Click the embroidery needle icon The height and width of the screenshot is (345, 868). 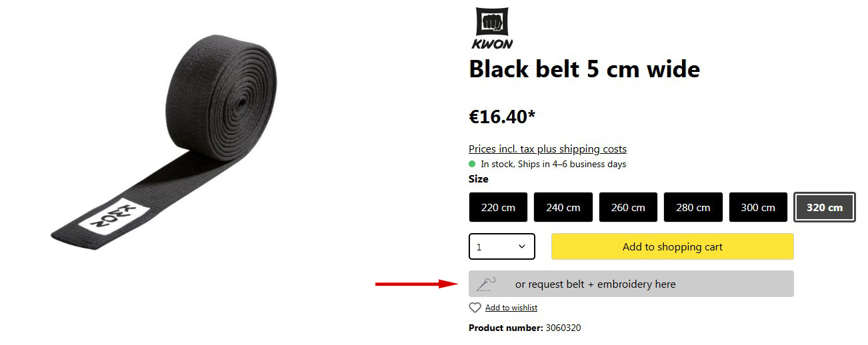pyautogui.click(x=485, y=284)
